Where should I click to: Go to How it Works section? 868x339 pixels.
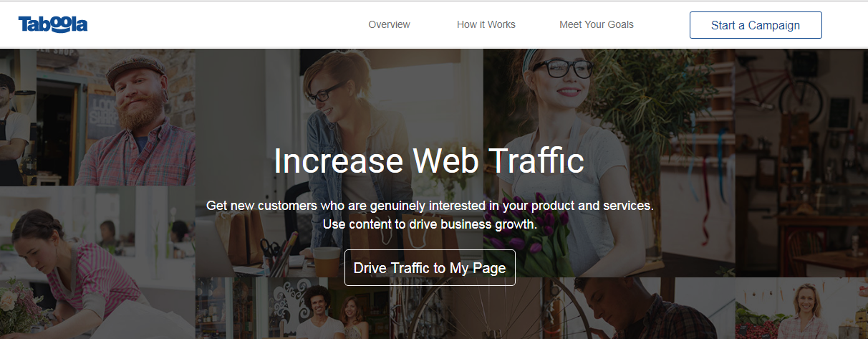(x=486, y=24)
